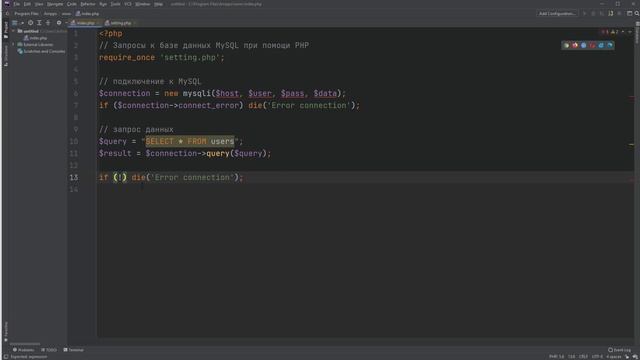Hide the Project panel
Viewport: 640px width, 360px height.
pyautogui.click(x=66, y=23)
